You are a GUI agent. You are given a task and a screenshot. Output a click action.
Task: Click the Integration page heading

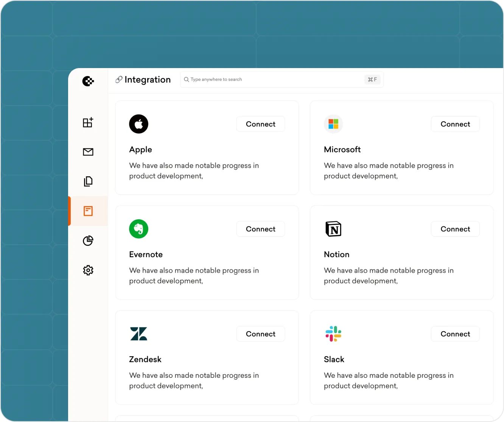148,79
